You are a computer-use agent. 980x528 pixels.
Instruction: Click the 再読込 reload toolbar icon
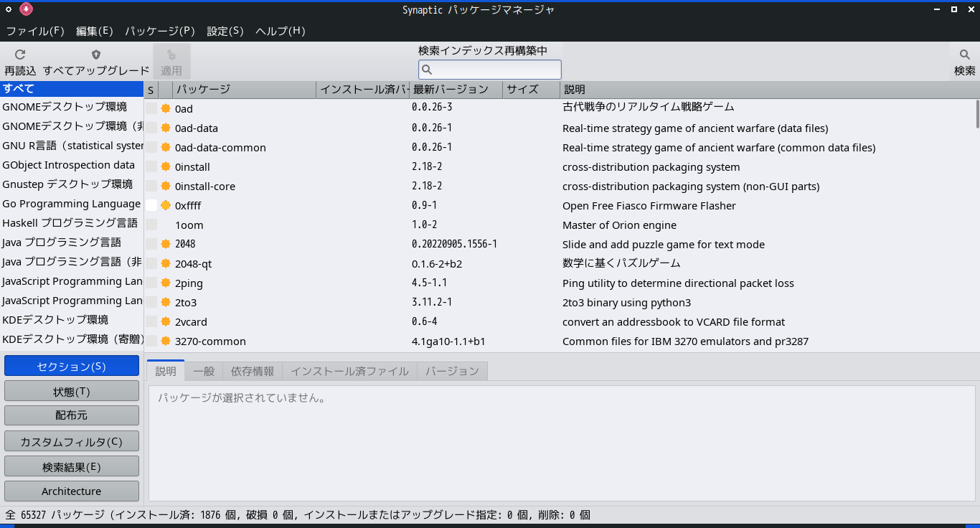20,55
